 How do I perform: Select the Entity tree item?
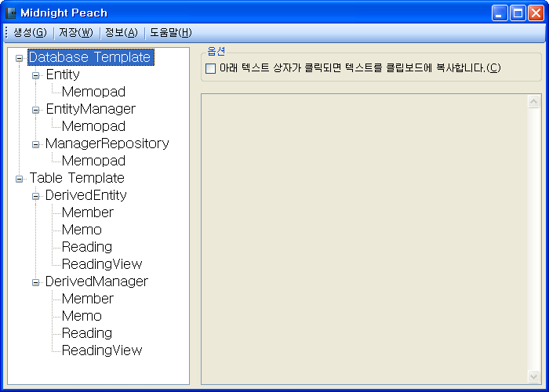[63, 74]
